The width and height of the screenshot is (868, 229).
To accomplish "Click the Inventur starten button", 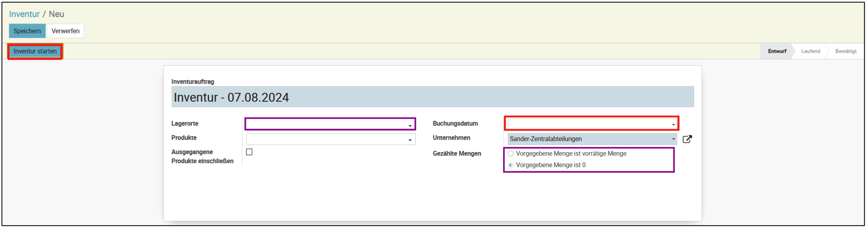I will tap(35, 51).
